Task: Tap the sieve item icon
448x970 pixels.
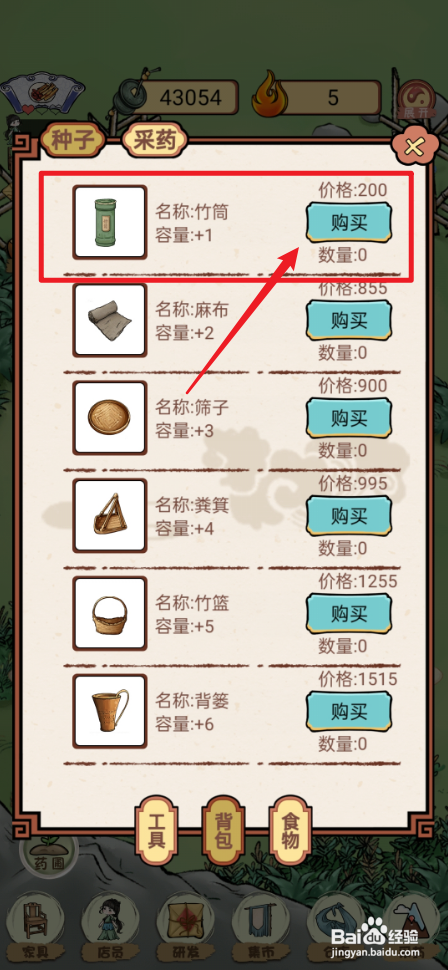Action: [x=110, y=418]
